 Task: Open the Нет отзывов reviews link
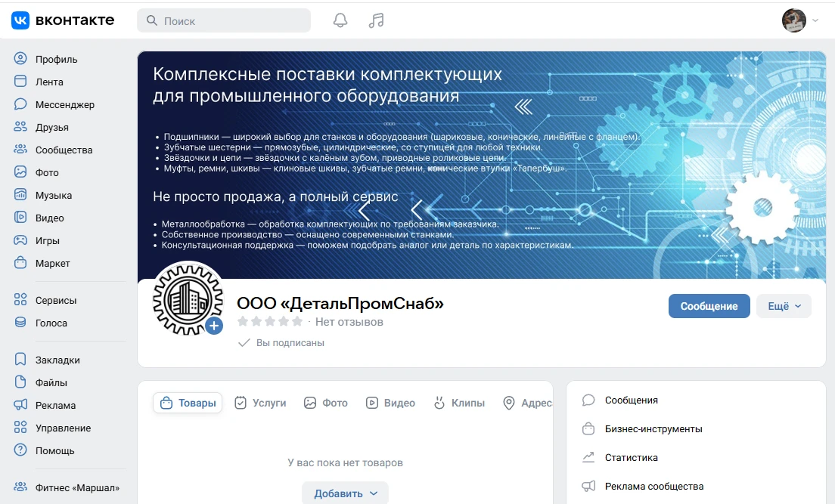(x=349, y=322)
